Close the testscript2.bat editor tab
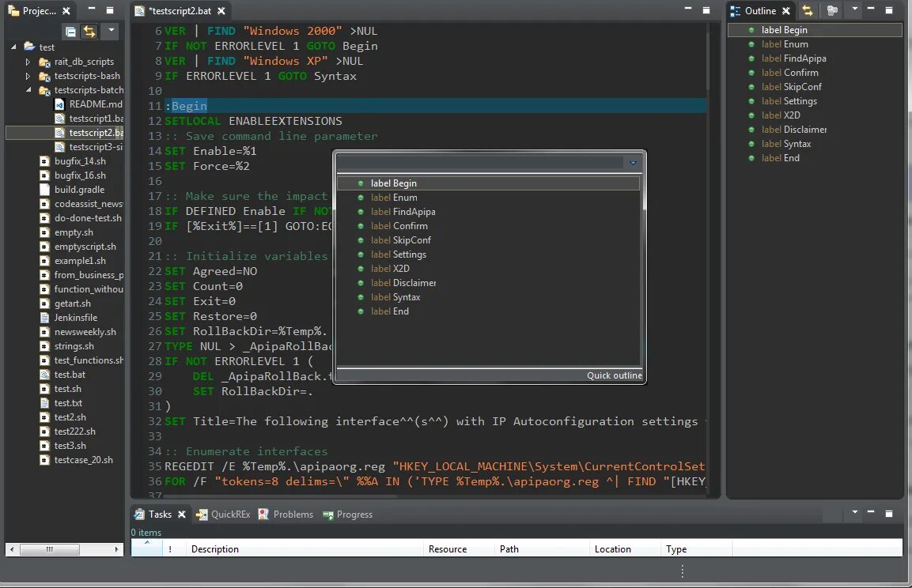912x588 pixels. click(x=221, y=11)
